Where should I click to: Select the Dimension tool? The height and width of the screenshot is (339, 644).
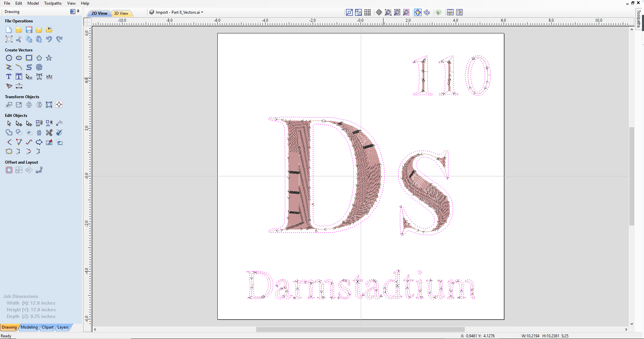pos(19,86)
